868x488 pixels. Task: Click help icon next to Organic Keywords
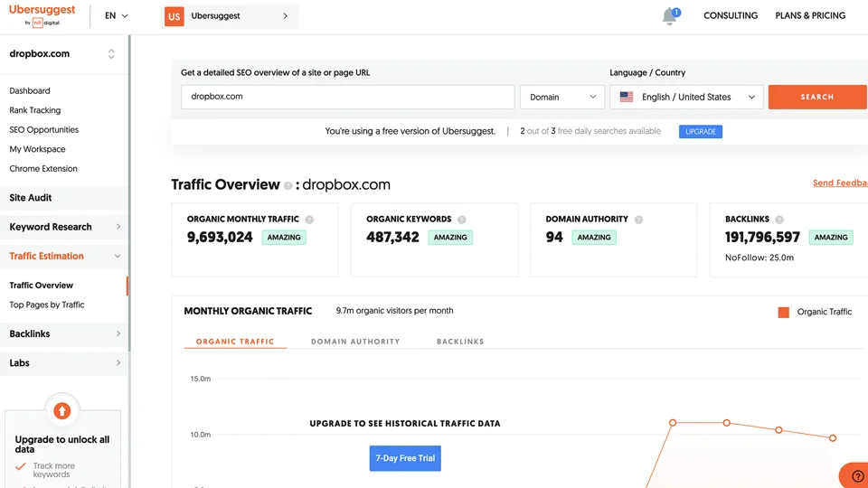tap(462, 220)
